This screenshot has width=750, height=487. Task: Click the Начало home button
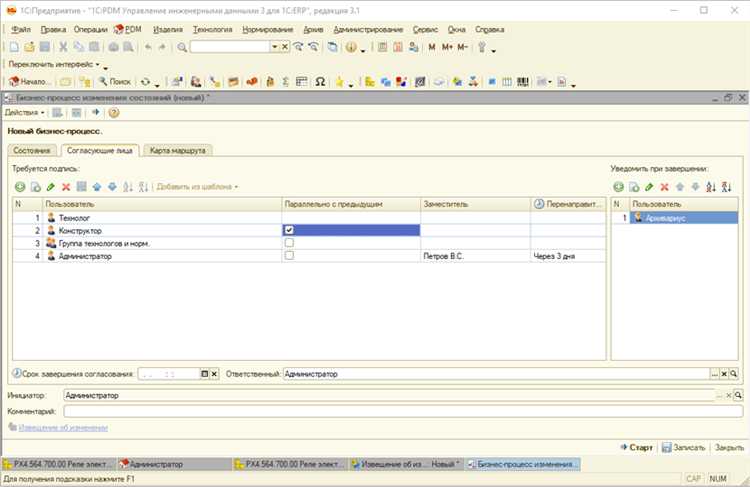pyautogui.click(x=30, y=82)
